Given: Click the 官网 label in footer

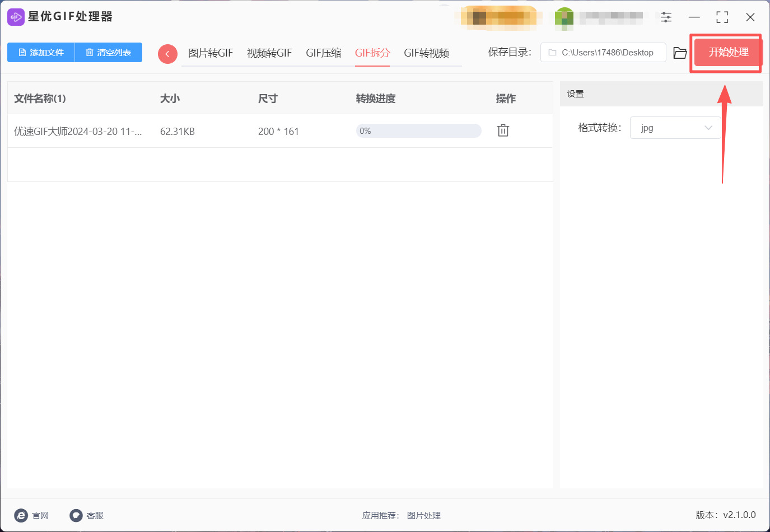Looking at the screenshot, I should tap(40, 515).
